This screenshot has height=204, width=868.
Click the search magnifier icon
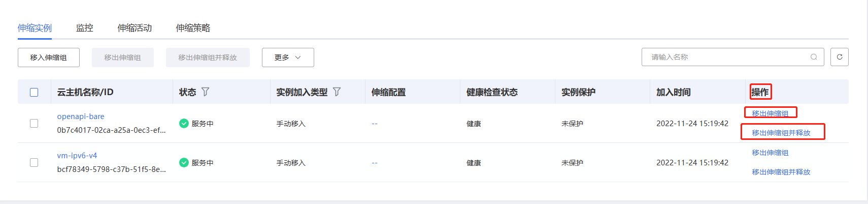pos(814,57)
